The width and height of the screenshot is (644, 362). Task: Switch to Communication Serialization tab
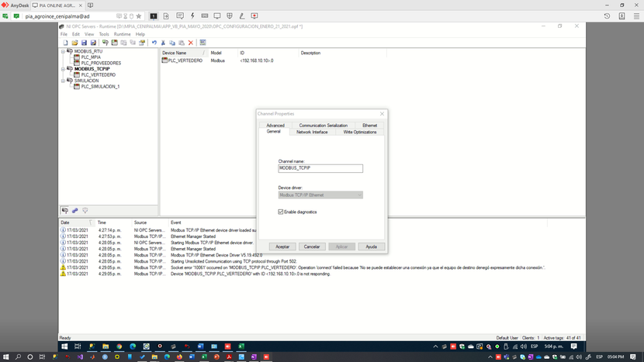[324, 125]
